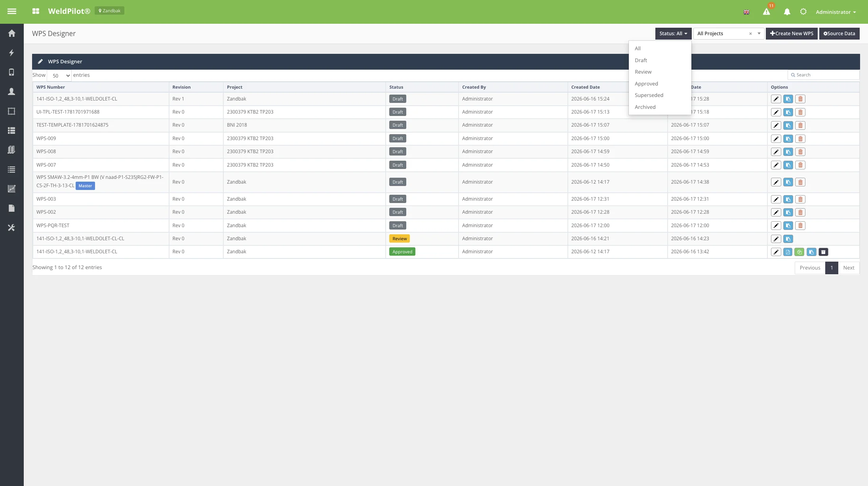The width and height of the screenshot is (868, 486).
Task: Copy WPS-008 using the blue duplicate icon
Action: click(788, 152)
